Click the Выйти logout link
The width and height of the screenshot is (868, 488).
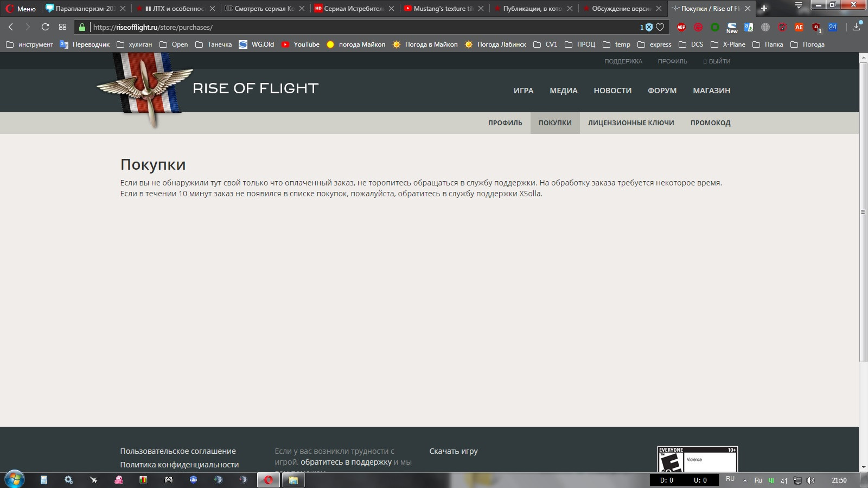coord(716,61)
